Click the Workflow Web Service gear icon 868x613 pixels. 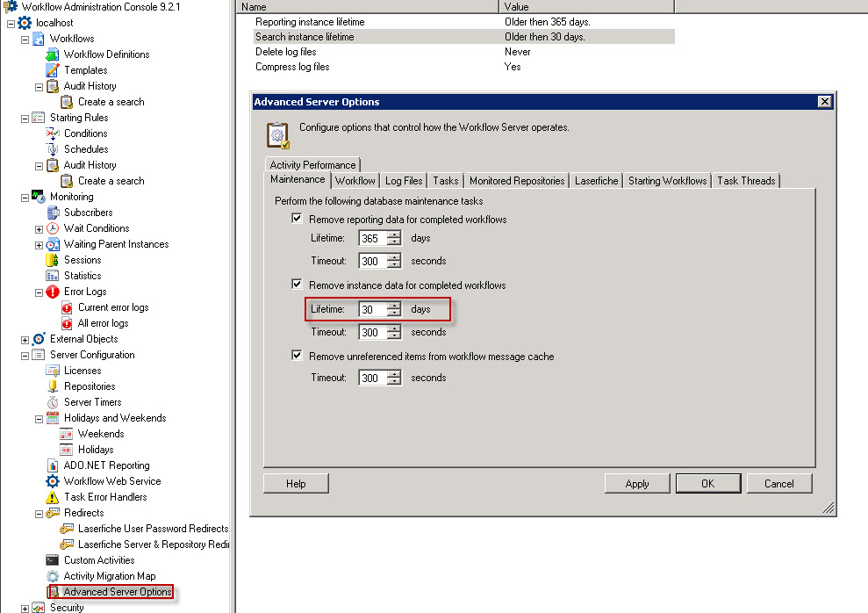click(53, 481)
